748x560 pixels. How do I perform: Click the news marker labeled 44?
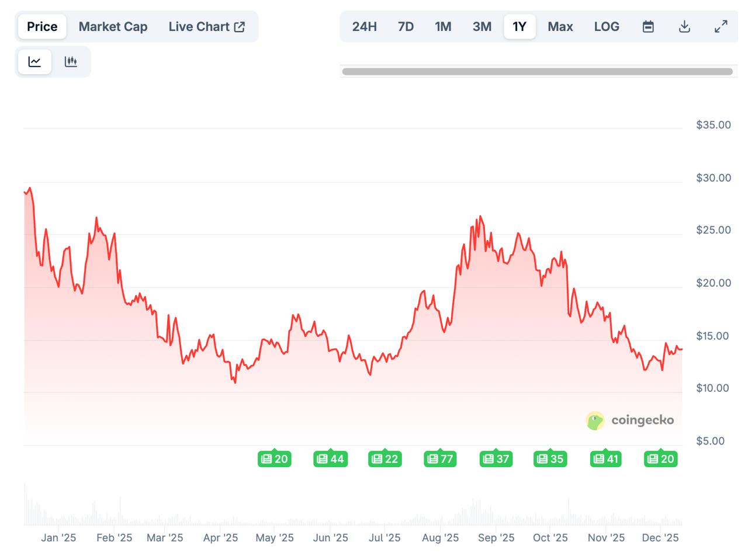coord(331,459)
